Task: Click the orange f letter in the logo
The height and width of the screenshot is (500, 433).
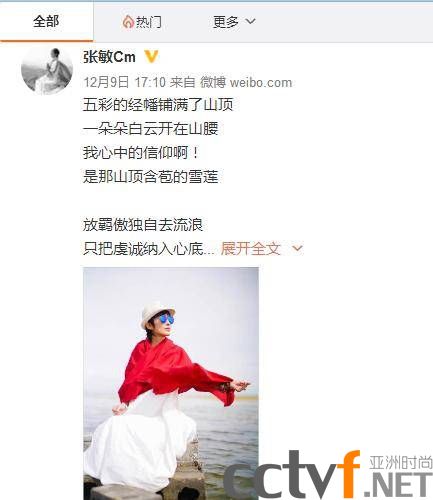Action: [346, 473]
